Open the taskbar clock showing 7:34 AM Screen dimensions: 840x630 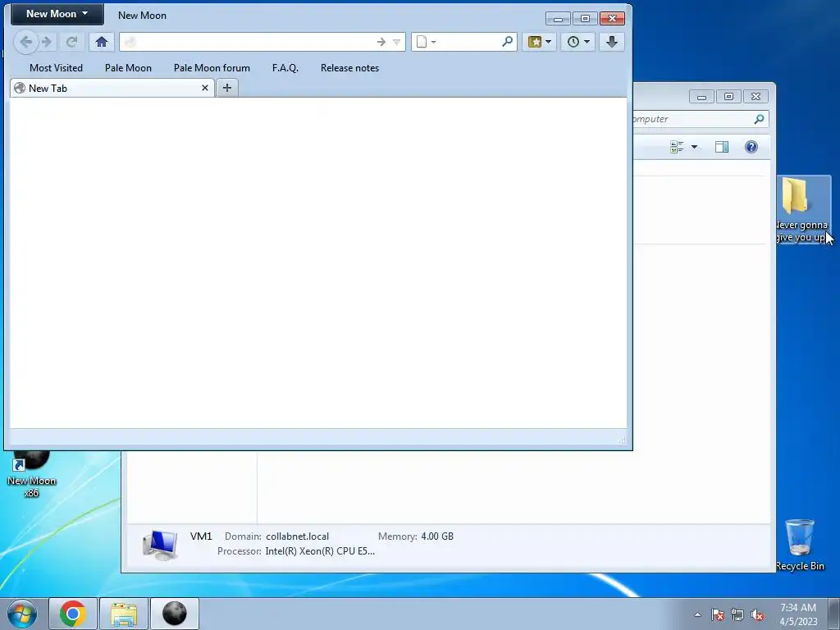click(798, 614)
